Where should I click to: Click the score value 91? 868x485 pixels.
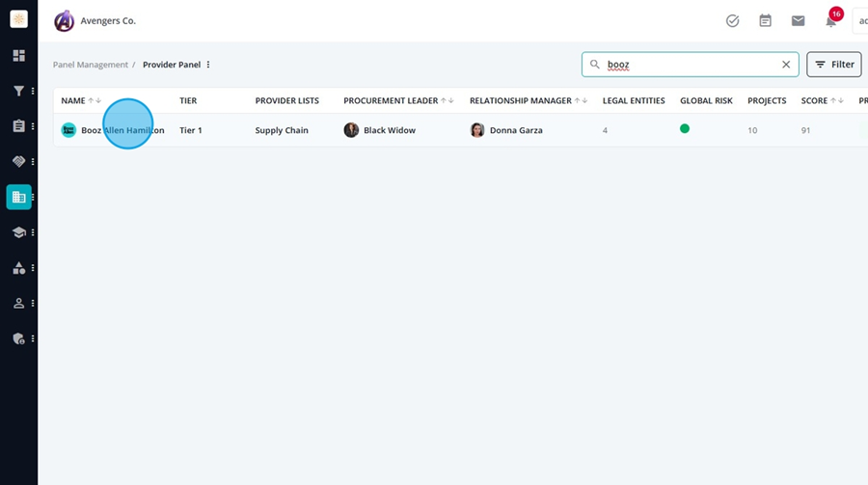tap(805, 131)
